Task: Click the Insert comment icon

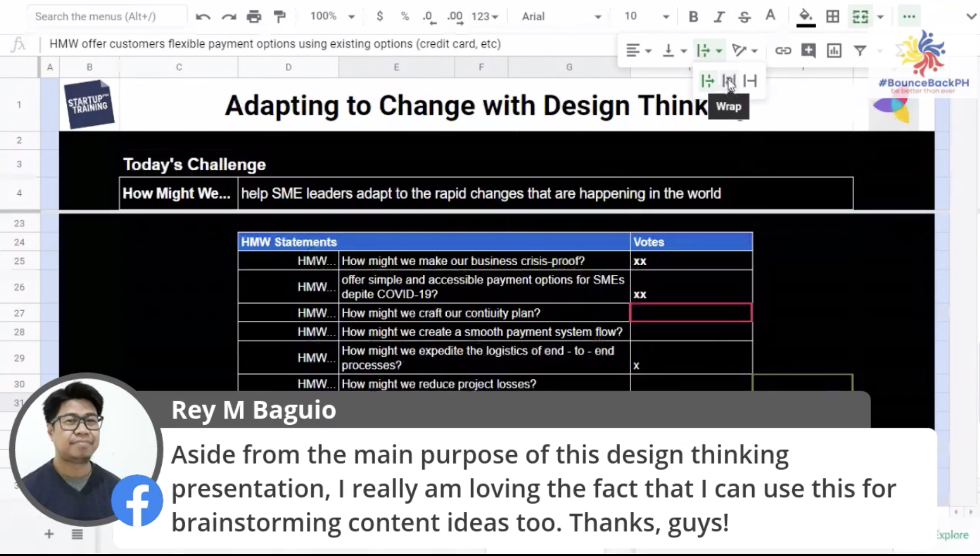Action: click(x=809, y=51)
